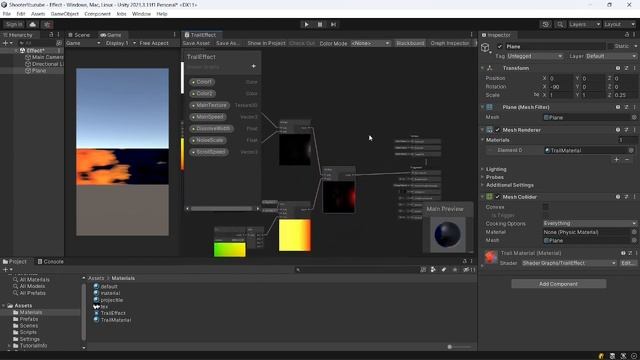The height and width of the screenshot is (360, 640).
Task: Click the Add Component button
Action: click(x=558, y=284)
